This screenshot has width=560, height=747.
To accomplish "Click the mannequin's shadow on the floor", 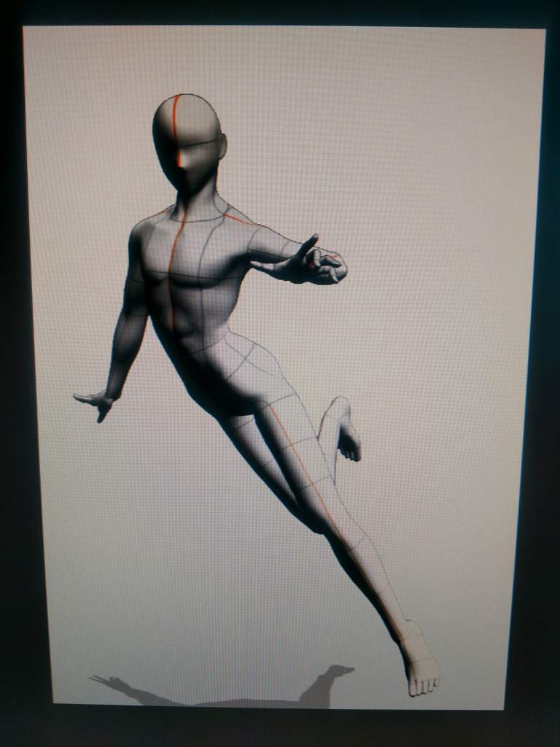I will [224, 687].
